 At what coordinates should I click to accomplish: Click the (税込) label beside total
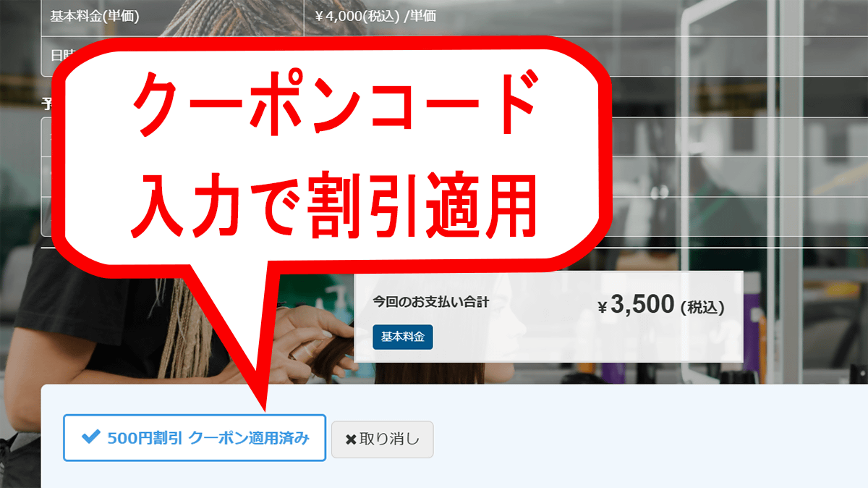tap(702, 307)
